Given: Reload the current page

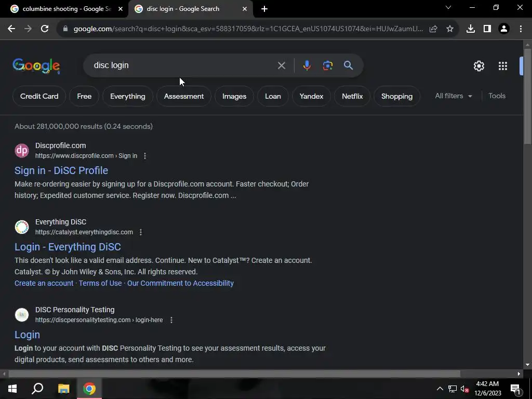Looking at the screenshot, I should 45,29.
